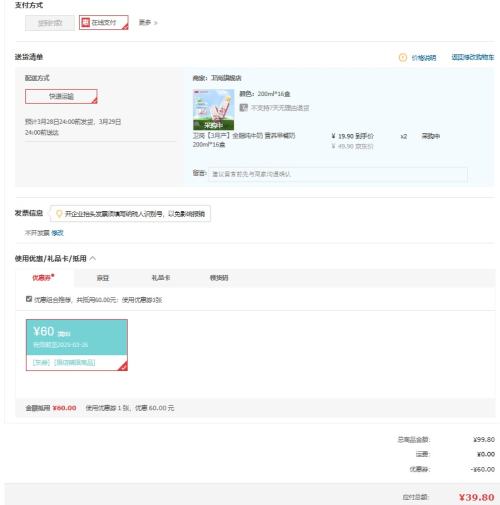Click the 在线支付 red payment icon
The width and height of the screenshot is (500, 505).
86,22
